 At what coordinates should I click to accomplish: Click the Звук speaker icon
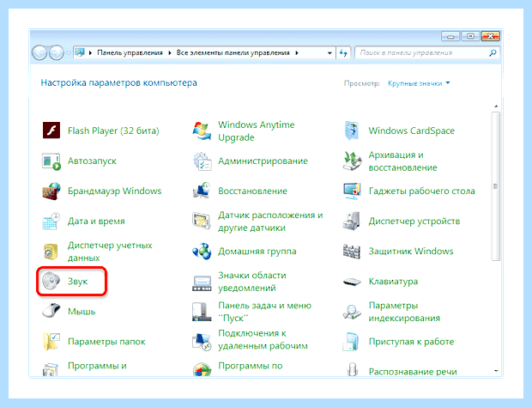[51, 282]
